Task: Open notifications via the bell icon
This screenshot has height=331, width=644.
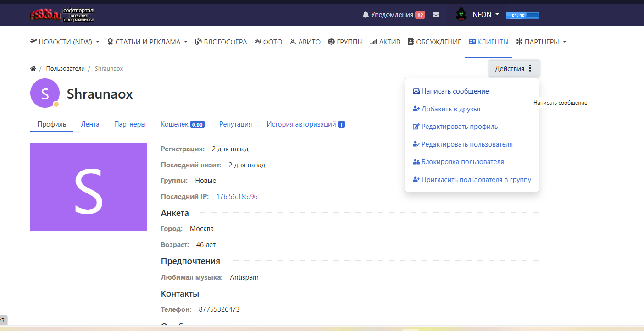Action: [x=366, y=15]
